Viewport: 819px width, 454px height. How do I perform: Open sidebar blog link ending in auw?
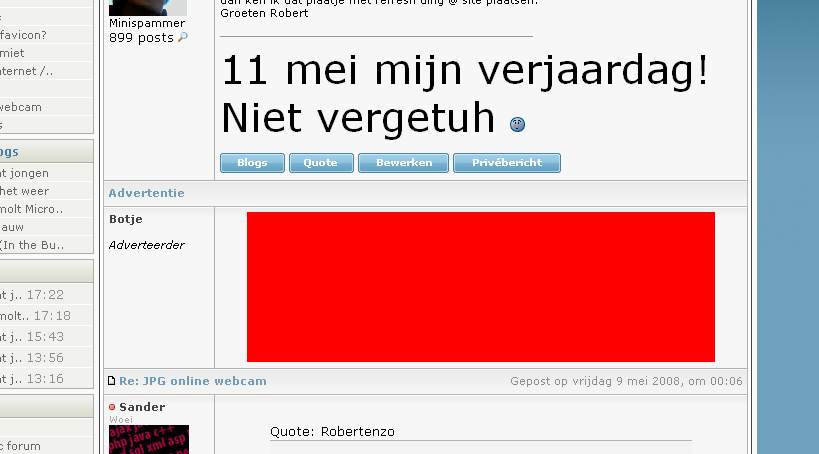12,227
